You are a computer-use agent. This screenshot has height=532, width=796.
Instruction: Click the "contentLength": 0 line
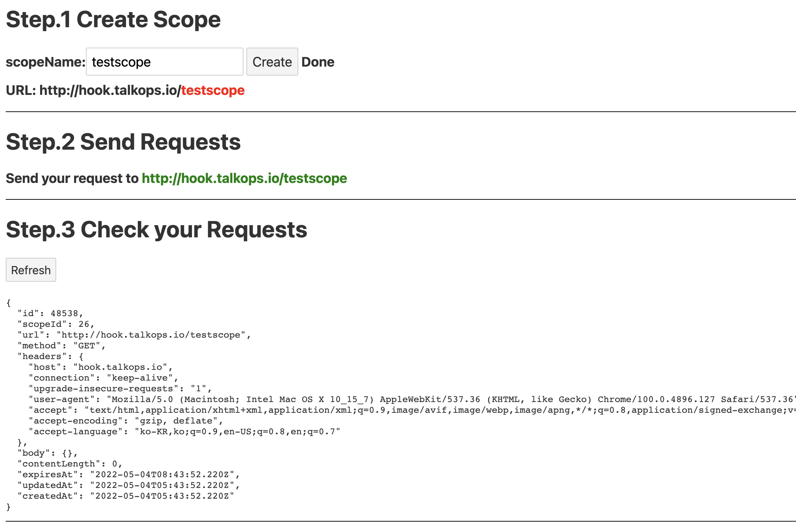(70, 464)
